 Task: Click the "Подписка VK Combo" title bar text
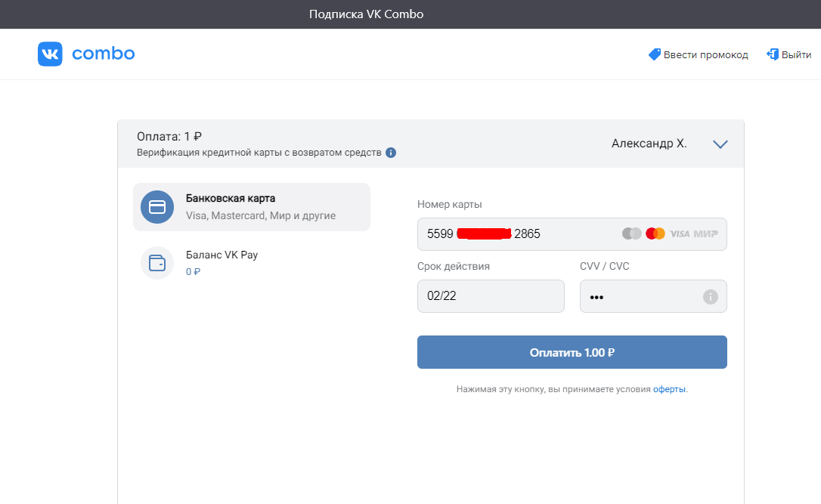(x=366, y=14)
